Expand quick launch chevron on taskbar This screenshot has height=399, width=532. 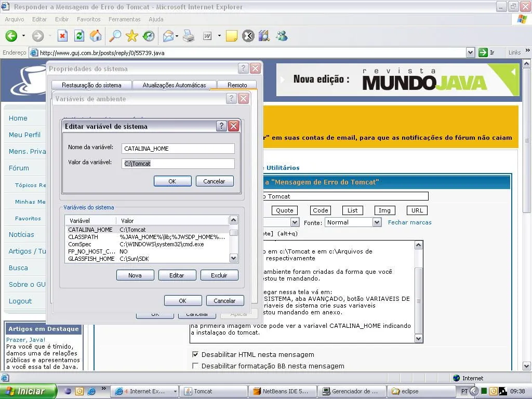tap(103, 389)
